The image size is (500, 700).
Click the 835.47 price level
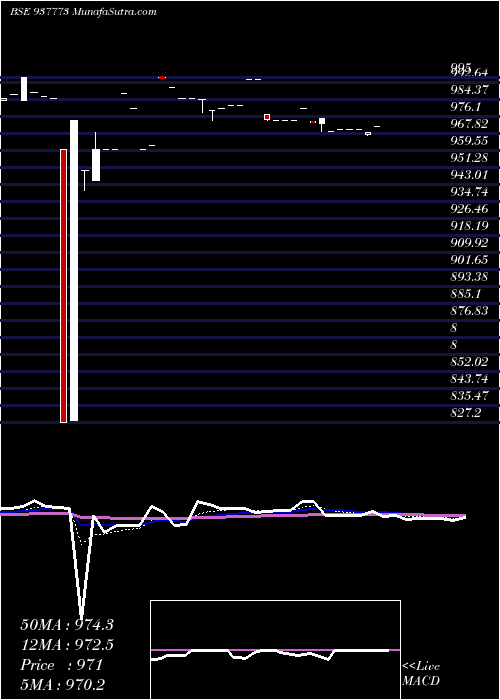469,396
